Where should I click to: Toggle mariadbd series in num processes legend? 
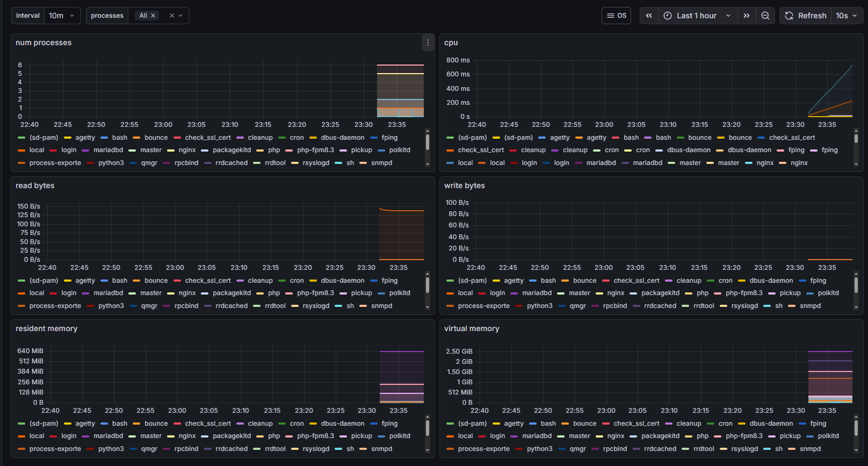point(108,150)
